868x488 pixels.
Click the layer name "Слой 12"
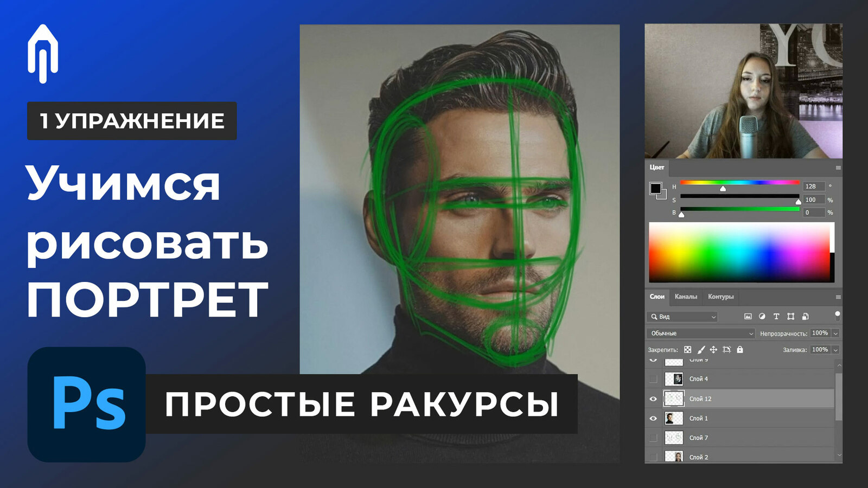pos(700,399)
